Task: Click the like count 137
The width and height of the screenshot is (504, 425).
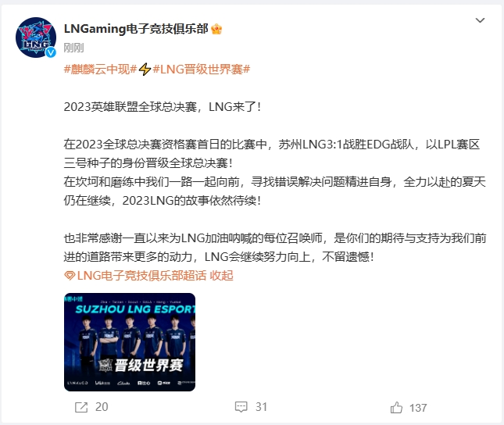Action: coord(418,408)
